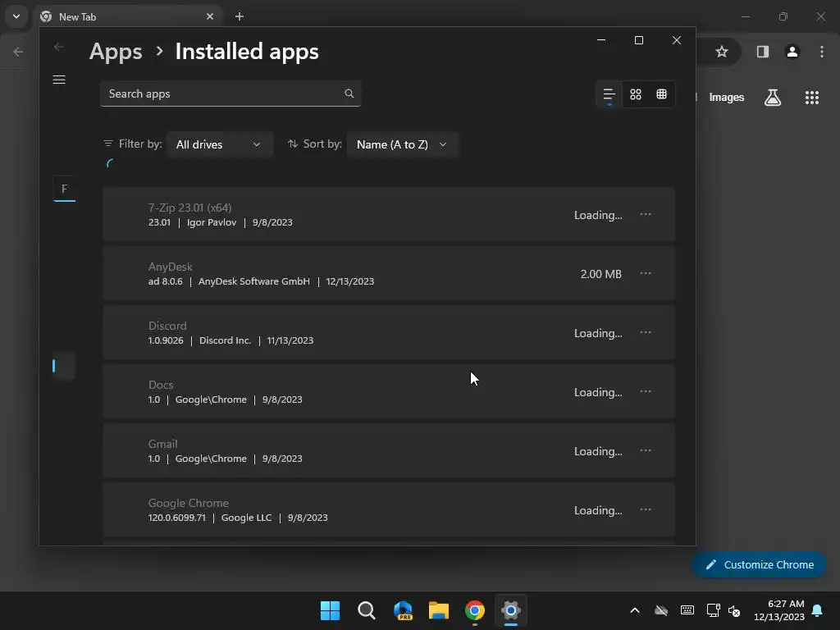
Task: Open Chrome tab search dropdown arrow
Action: tap(16, 16)
